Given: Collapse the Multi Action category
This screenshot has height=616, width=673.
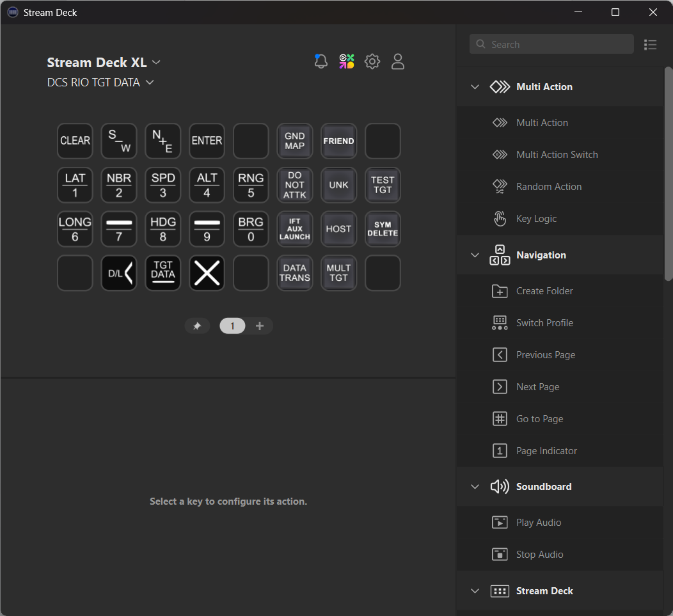Looking at the screenshot, I should [475, 87].
